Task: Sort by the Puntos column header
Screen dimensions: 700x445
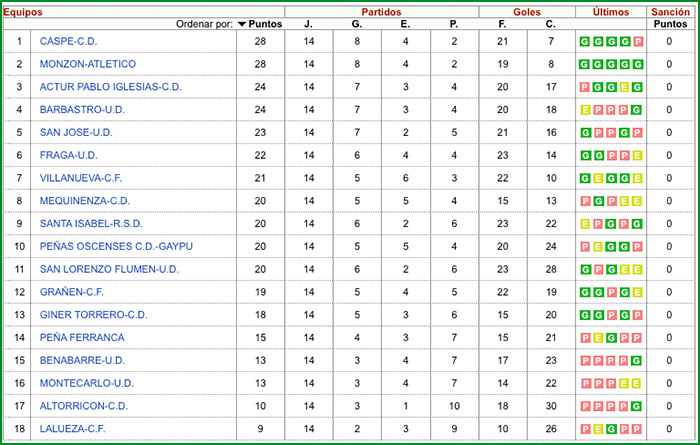Action: pyautogui.click(x=265, y=23)
